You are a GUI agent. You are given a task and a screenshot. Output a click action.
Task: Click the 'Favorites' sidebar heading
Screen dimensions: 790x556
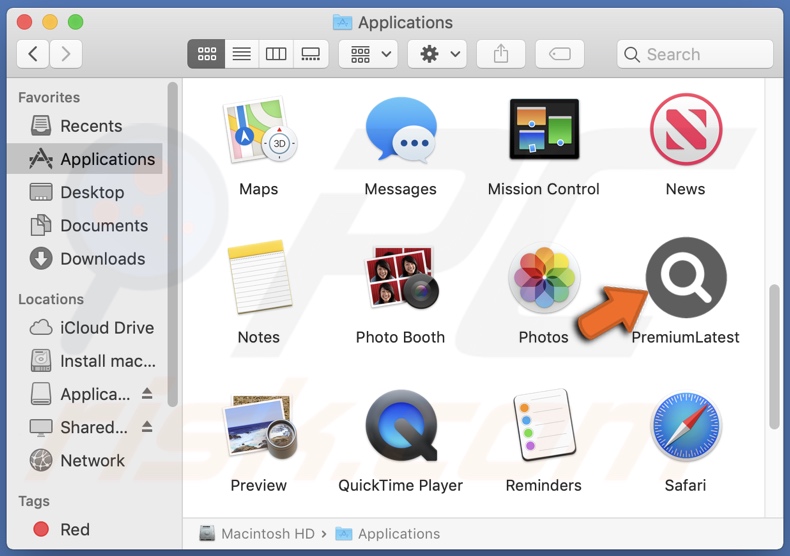(49, 97)
